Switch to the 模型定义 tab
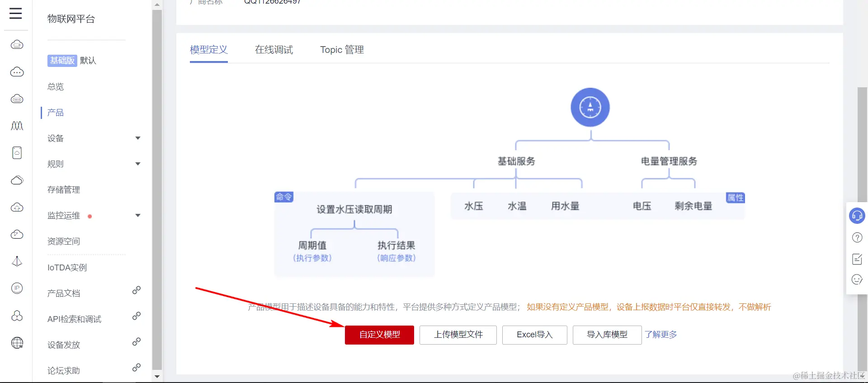The height and width of the screenshot is (383, 868). (x=208, y=50)
